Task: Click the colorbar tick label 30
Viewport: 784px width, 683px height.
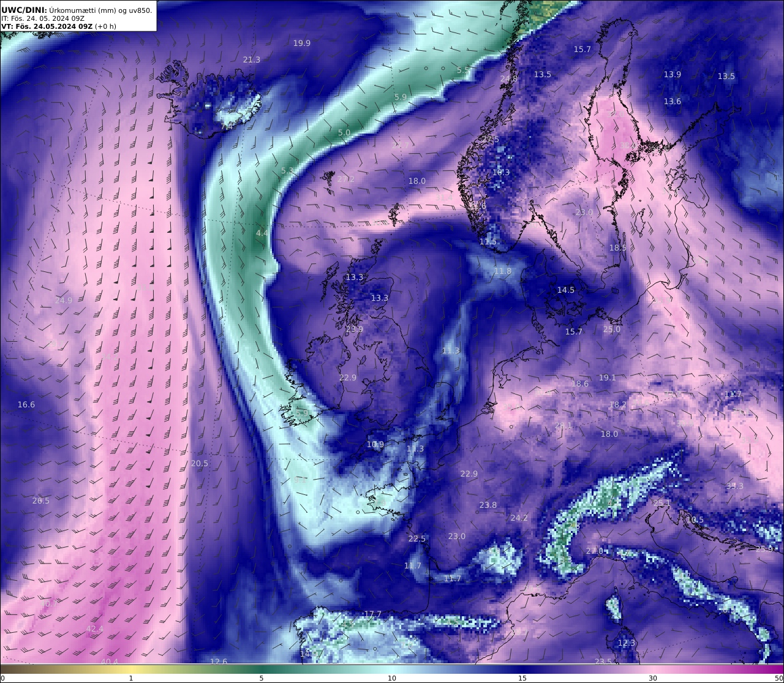Action: pos(653,678)
